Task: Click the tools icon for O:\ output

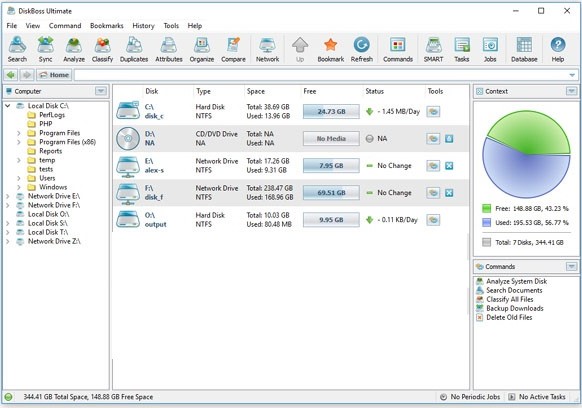Action: [x=433, y=220]
